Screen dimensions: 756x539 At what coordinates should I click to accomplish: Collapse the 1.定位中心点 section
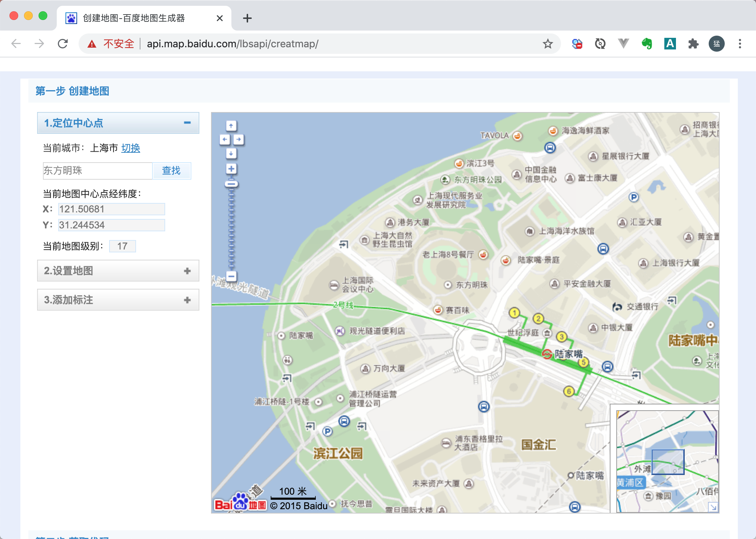tap(187, 123)
